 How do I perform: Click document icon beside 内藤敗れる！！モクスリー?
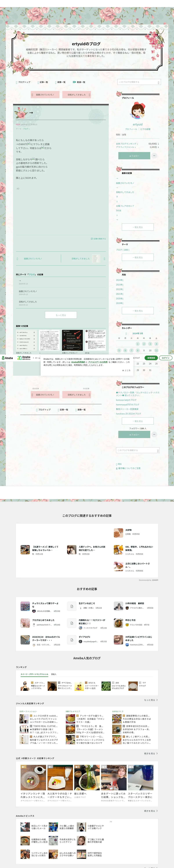72,623
